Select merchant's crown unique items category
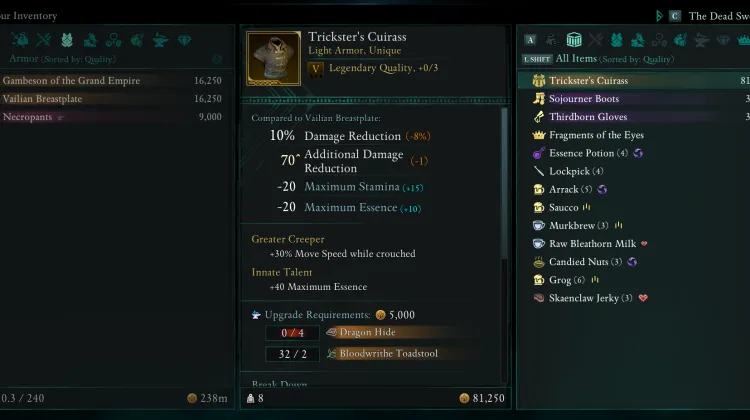 coord(744,40)
